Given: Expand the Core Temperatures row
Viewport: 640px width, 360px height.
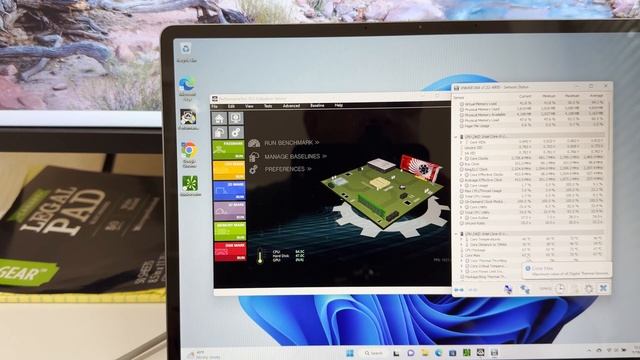Looking at the screenshot, I should pos(462,239).
